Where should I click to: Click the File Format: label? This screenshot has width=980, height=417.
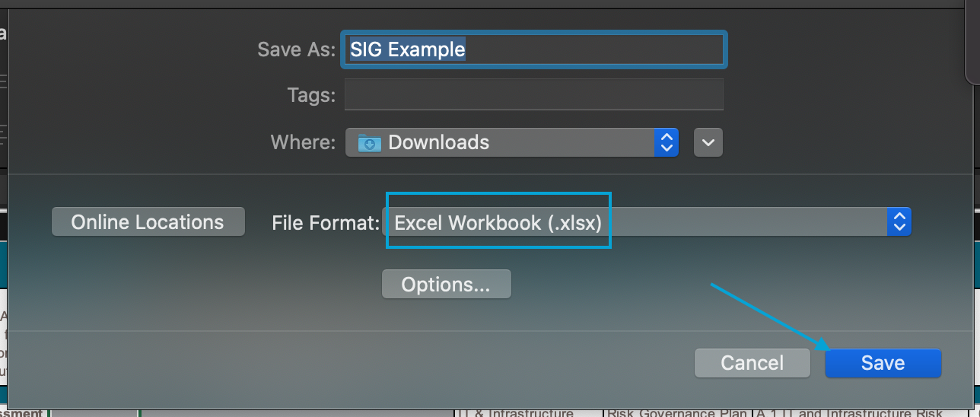point(326,222)
